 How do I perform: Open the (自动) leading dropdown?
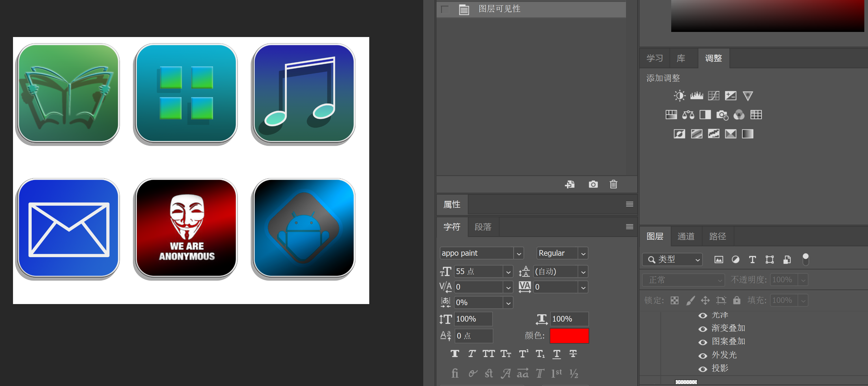coord(583,272)
